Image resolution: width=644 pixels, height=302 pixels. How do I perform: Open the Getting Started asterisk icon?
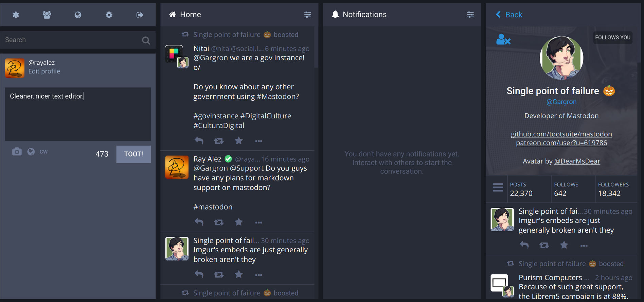point(16,15)
